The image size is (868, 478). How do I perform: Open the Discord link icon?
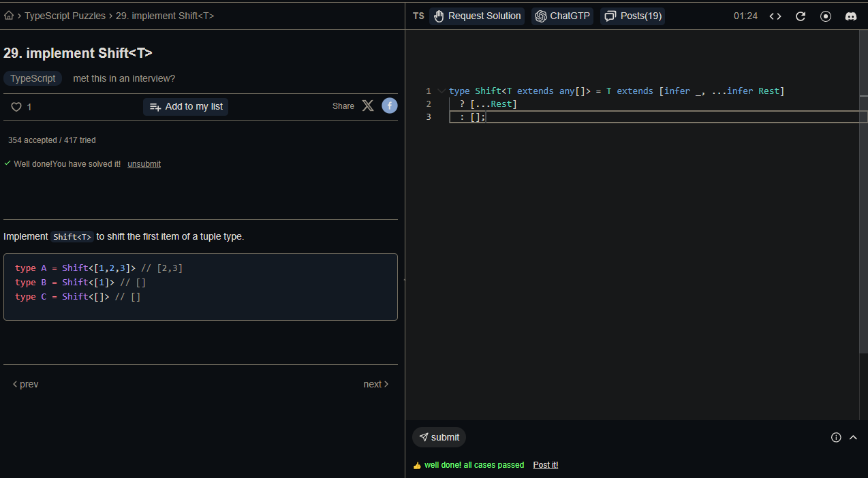tap(851, 16)
